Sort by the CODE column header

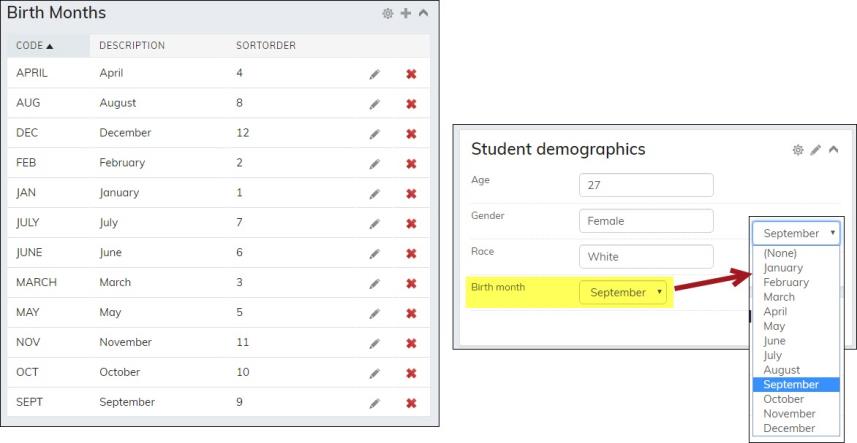tap(35, 46)
